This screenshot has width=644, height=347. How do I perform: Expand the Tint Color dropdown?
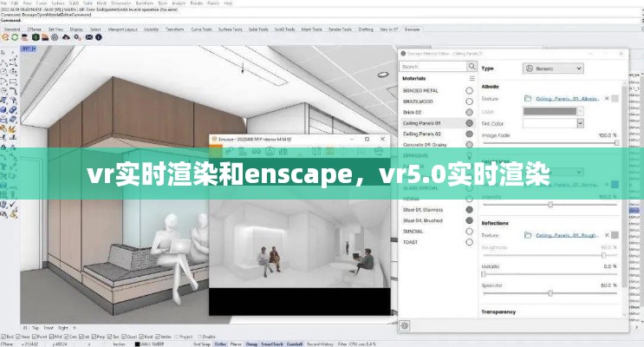(x=580, y=123)
